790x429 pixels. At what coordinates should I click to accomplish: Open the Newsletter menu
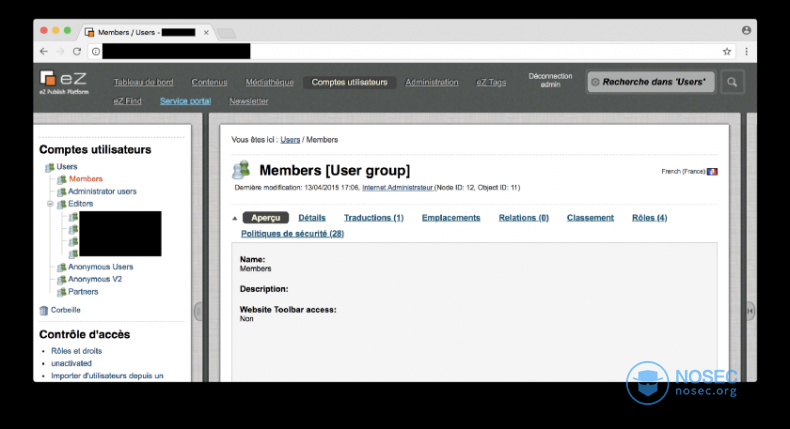coord(248,101)
